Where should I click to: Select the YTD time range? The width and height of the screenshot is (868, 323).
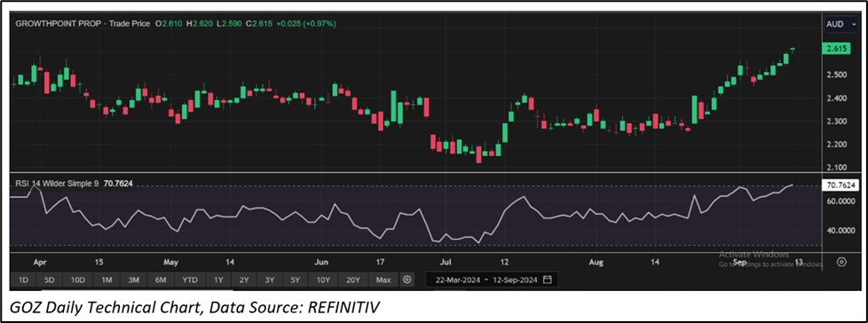pyautogui.click(x=189, y=280)
